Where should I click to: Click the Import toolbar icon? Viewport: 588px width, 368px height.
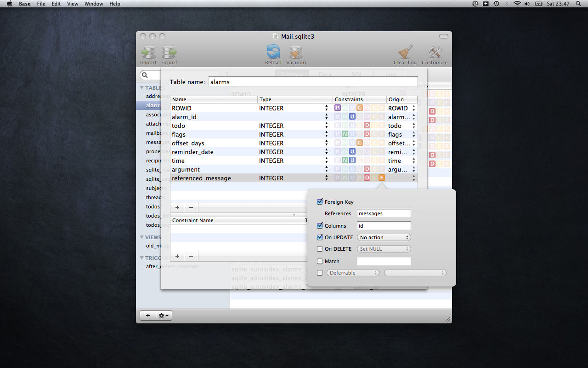[148, 52]
